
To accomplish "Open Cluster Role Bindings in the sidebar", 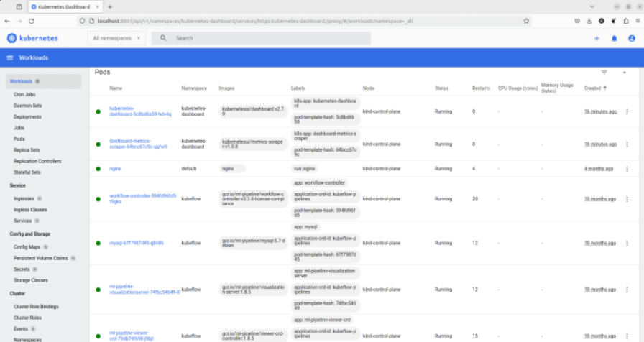I will coord(36,306).
